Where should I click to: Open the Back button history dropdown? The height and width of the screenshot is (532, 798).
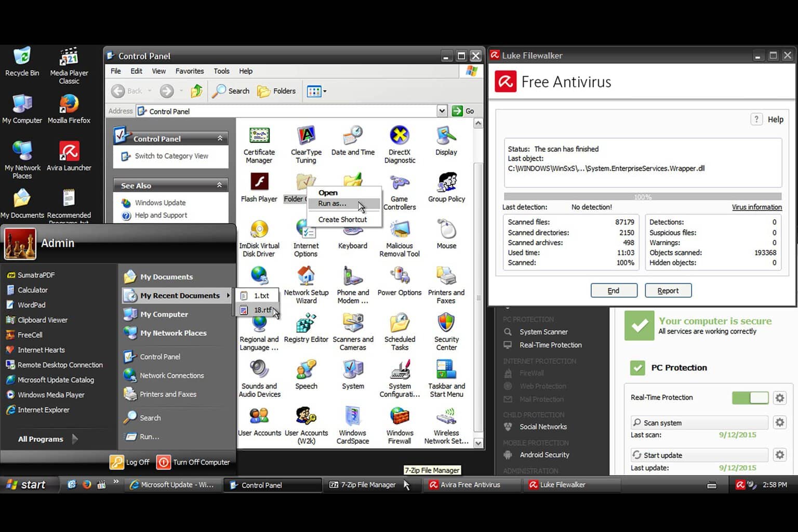(x=150, y=91)
